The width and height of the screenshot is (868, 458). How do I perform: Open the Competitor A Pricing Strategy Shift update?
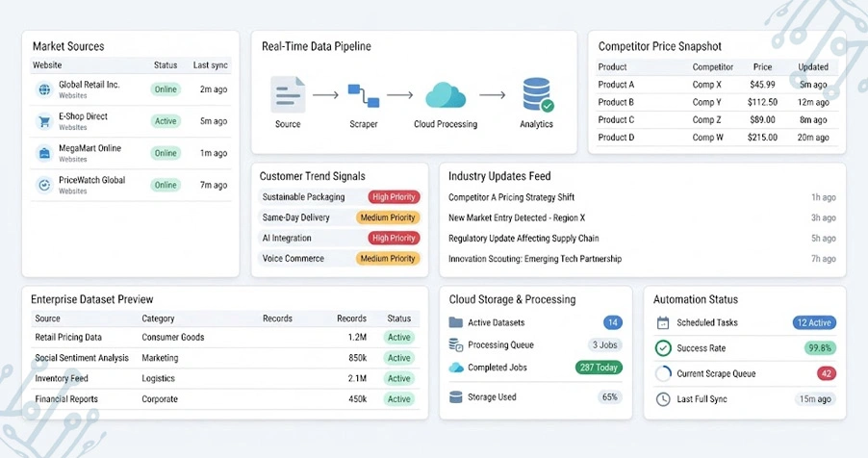tap(512, 197)
